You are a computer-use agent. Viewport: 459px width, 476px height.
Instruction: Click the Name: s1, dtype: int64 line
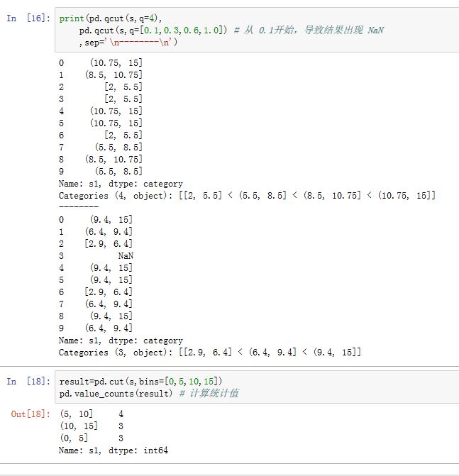click(x=113, y=450)
